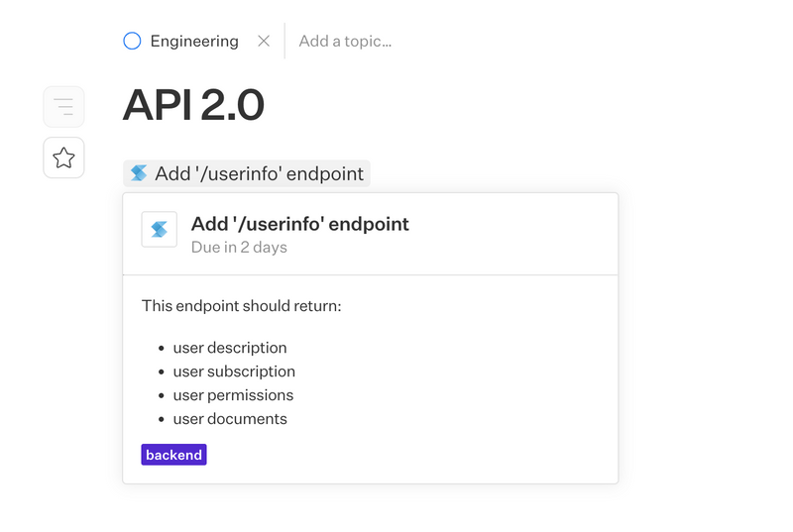Open the document outline icon button

[x=63, y=107]
